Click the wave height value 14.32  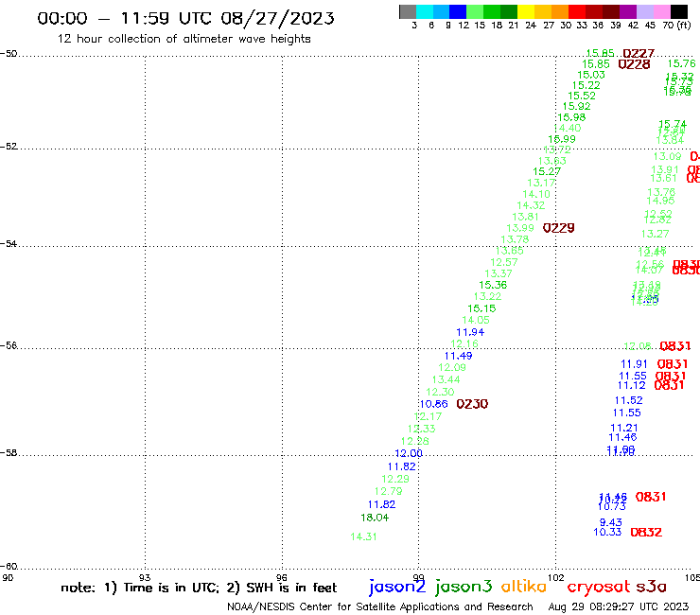point(531,205)
